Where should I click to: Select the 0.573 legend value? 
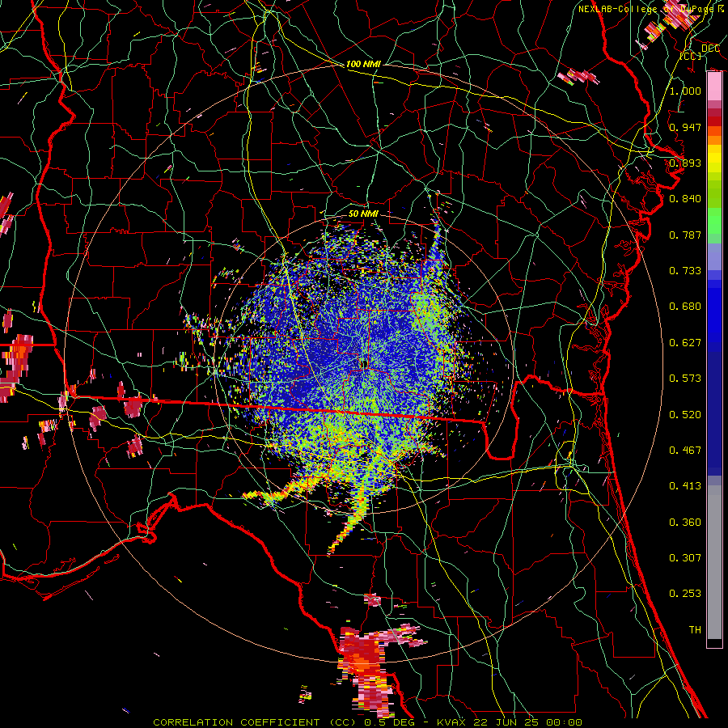click(685, 378)
